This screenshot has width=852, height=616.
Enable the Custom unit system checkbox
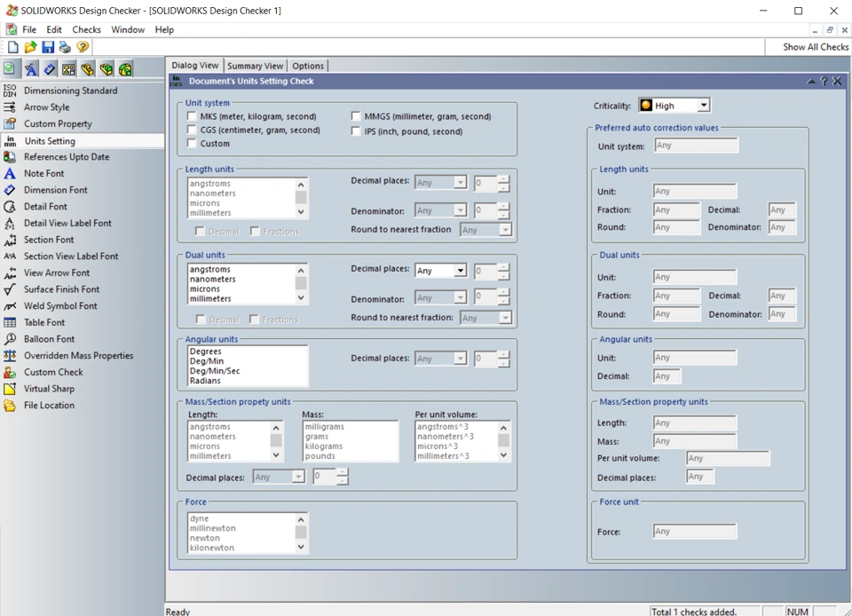coord(192,144)
